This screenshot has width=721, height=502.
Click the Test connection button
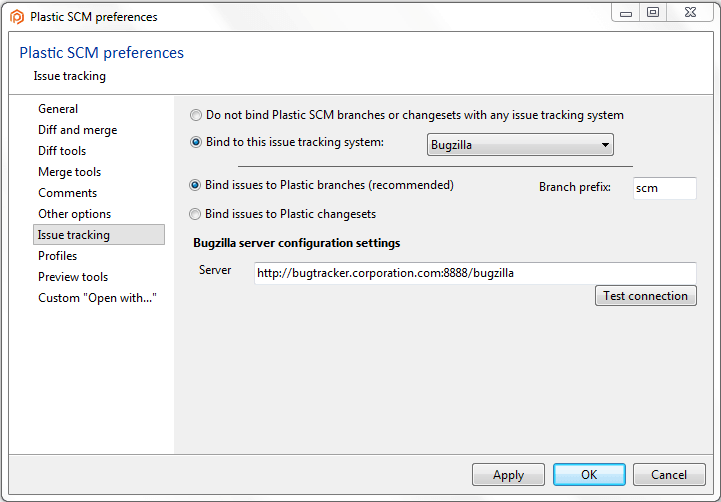[x=646, y=296]
